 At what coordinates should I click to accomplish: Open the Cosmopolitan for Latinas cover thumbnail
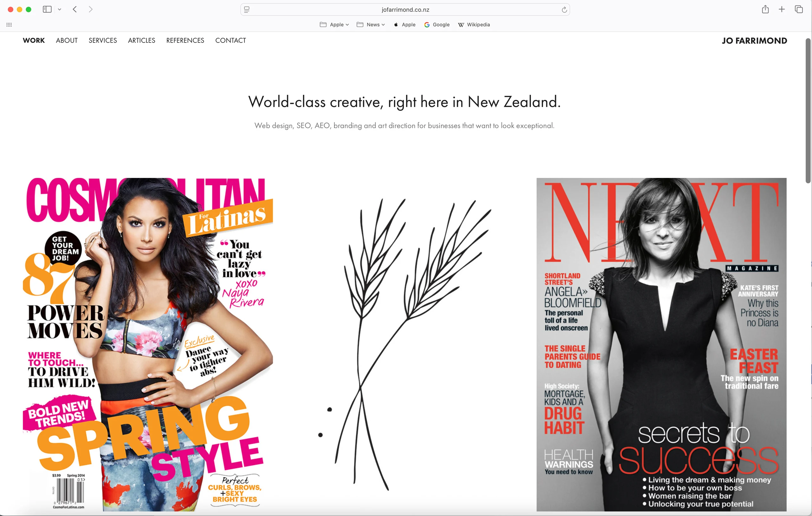click(x=148, y=344)
